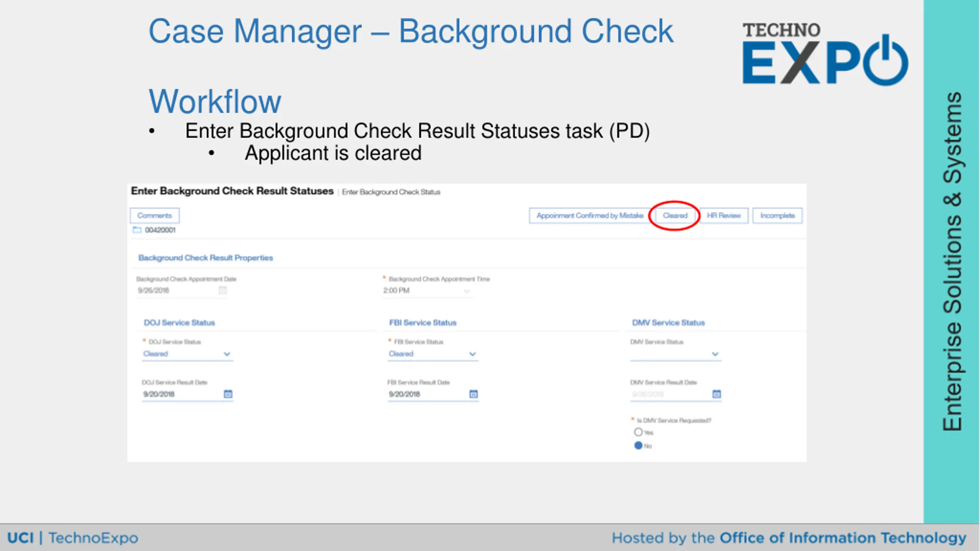Open case folder icon 00420001
This screenshot has height=551, width=980.
(x=137, y=230)
